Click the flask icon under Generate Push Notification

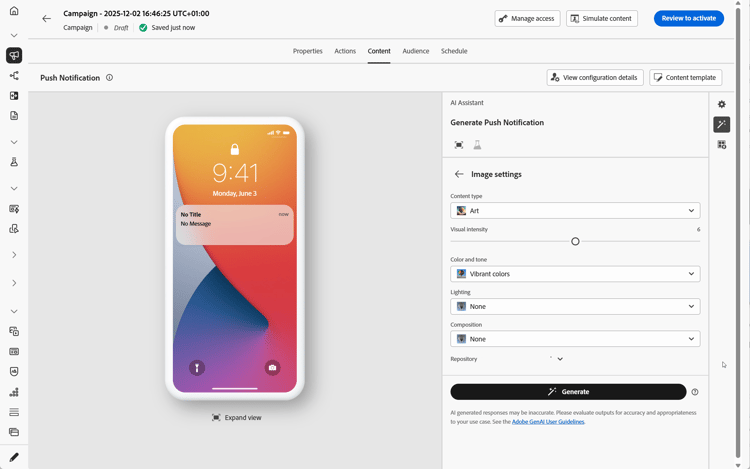point(477,145)
